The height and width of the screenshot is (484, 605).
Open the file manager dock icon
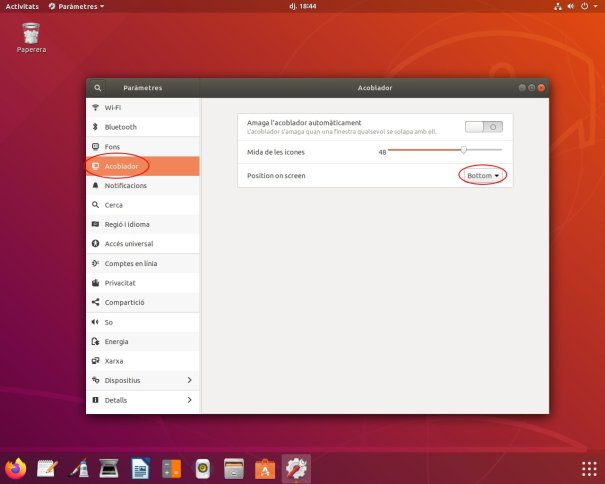point(234,469)
